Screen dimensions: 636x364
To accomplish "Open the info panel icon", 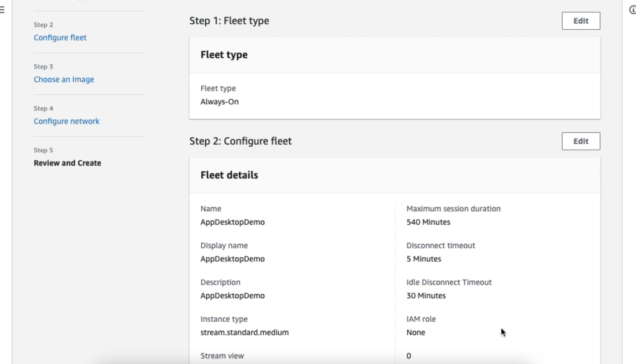I will pos(632,9).
